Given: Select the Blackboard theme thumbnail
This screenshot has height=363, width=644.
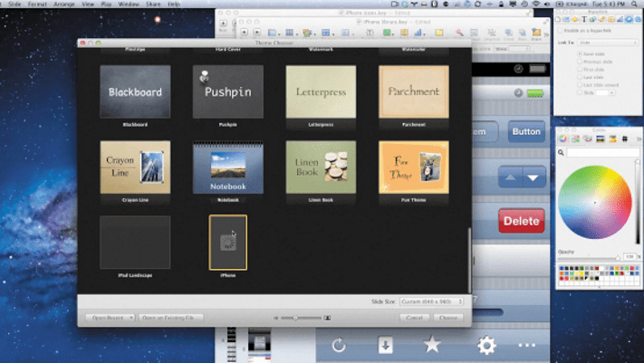Looking at the screenshot, I should (x=134, y=92).
